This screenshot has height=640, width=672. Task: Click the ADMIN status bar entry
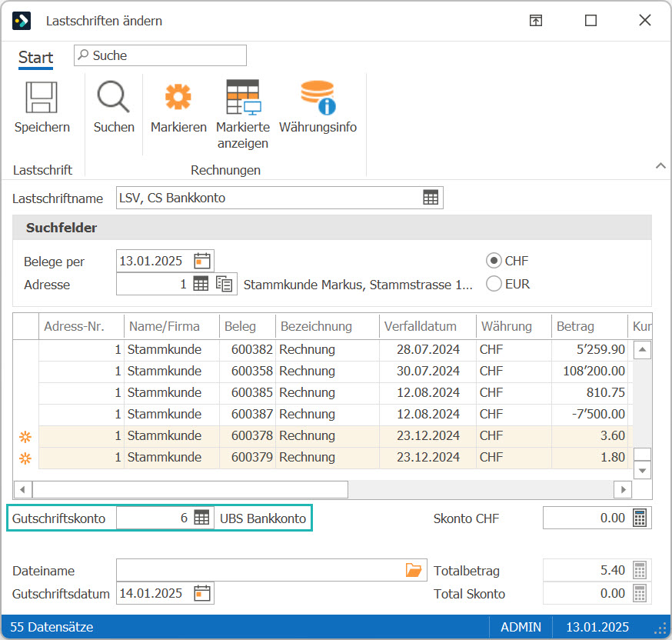pos(521,627)
